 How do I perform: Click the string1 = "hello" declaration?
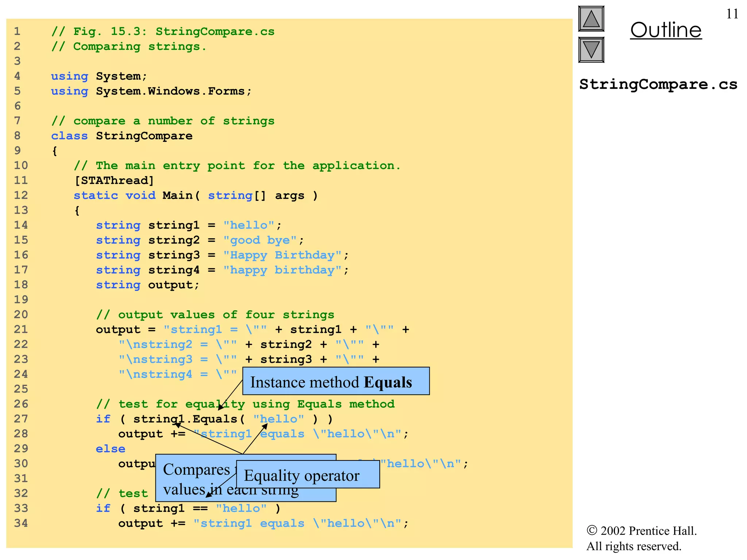[x=189, y=225]
